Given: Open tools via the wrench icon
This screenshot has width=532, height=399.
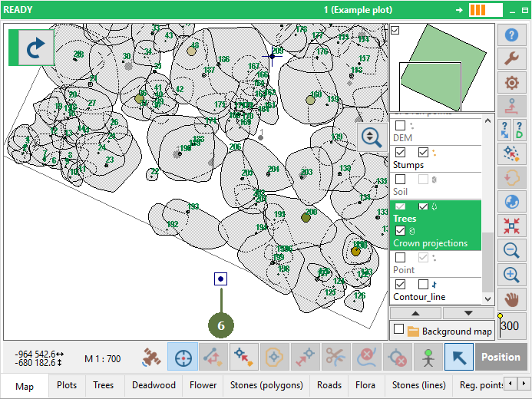Looking at the screenshot, I should (x=511, y=58).
